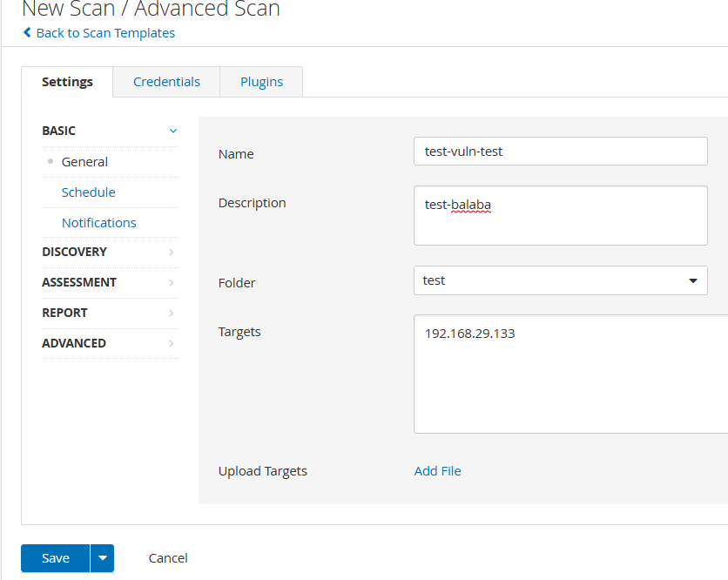Select the Settings tab
Image resolution: width=728 pixels, height=580 pixels.
67,82
